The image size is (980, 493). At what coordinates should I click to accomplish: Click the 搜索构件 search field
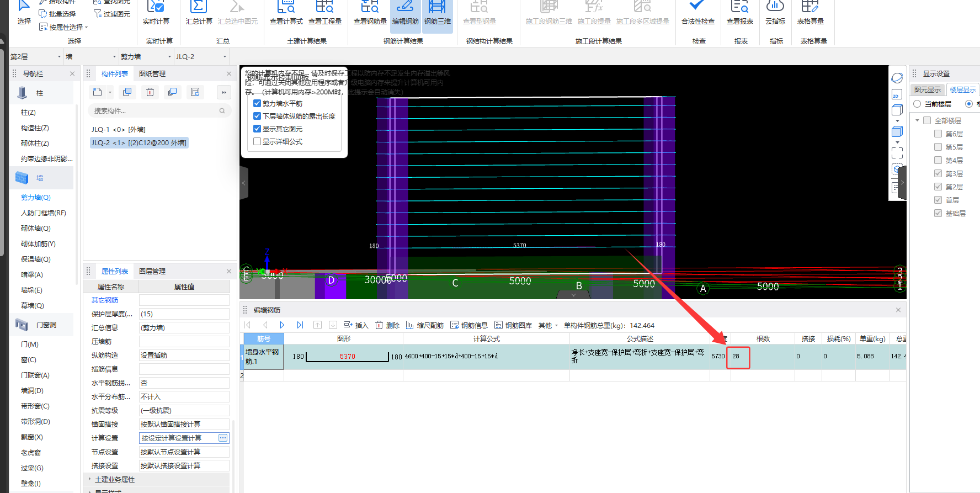tap(159, 110)
